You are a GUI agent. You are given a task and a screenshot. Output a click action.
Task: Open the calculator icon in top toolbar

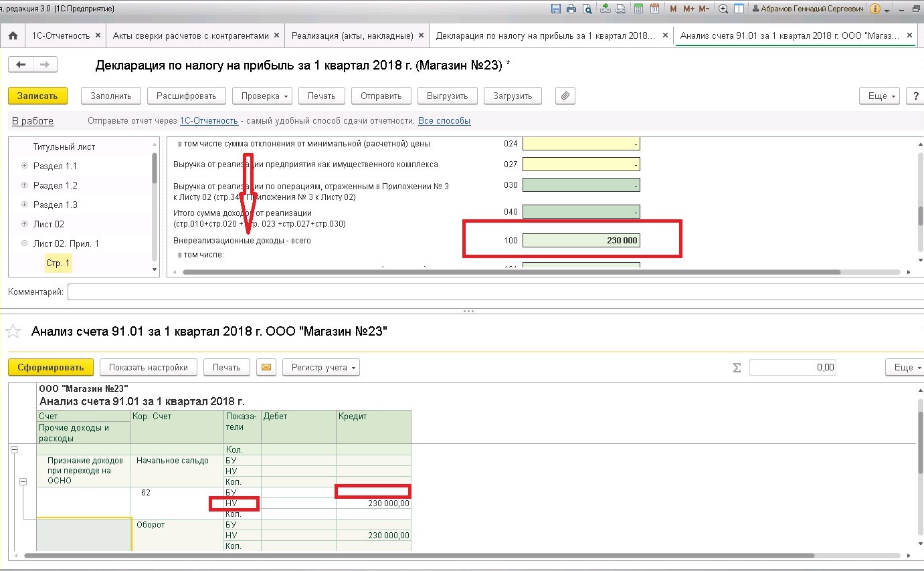(639, 9)
